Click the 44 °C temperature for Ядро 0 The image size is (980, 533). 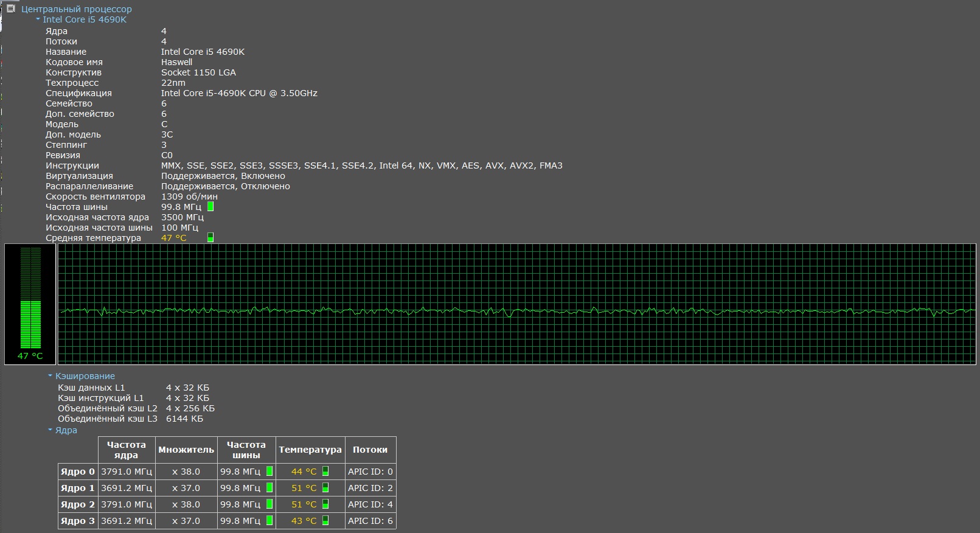(x=304, y=472)
